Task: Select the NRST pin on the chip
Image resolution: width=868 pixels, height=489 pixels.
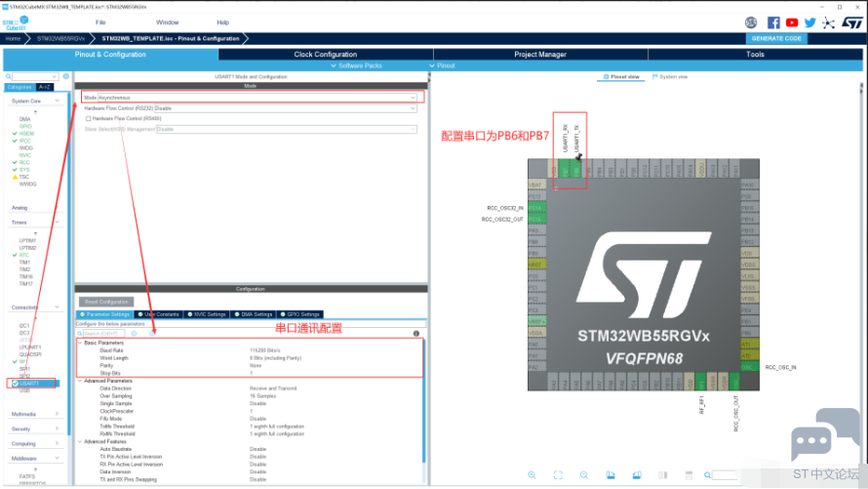Action: point(537,265)
